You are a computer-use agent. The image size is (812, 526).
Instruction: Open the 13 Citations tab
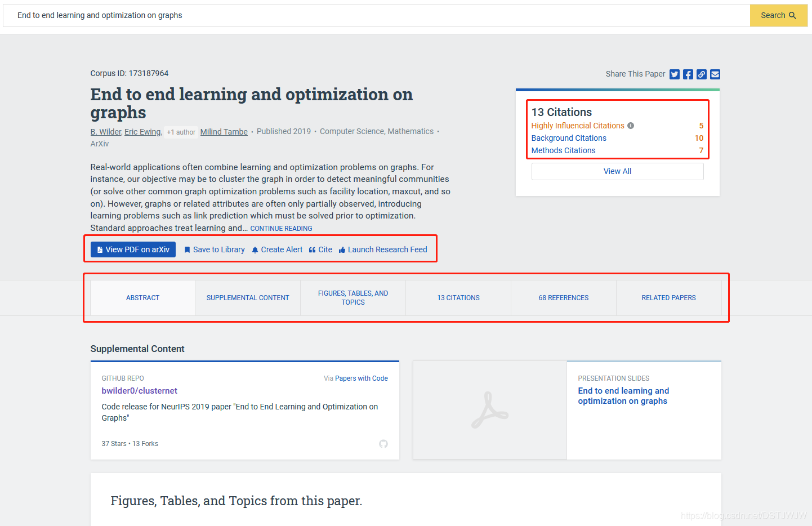(x=458, y=298)
